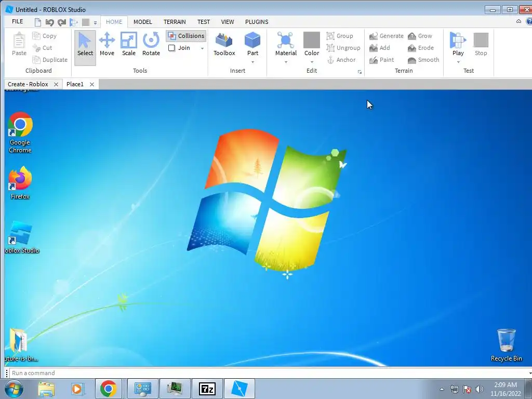This screenshot has width=532, height=399.
Task: Open the Play mode dropdown arrow
Action: point(458,62)
